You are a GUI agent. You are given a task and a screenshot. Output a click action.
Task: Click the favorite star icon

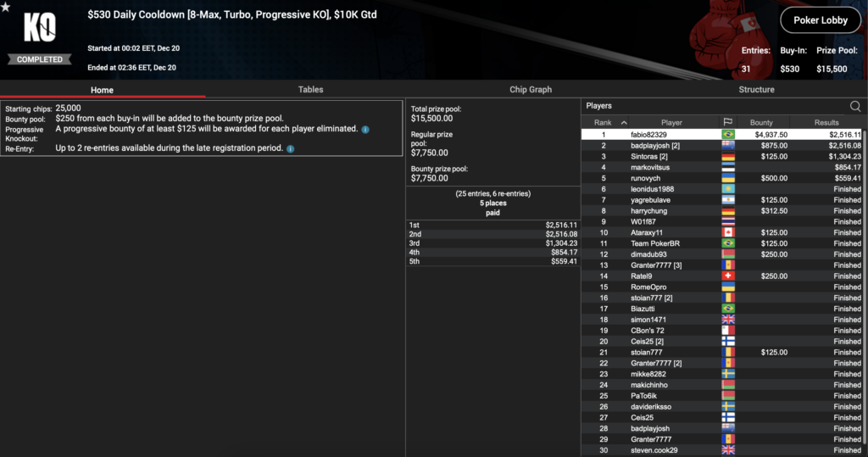pyautogui.click(x=6, y=8)
